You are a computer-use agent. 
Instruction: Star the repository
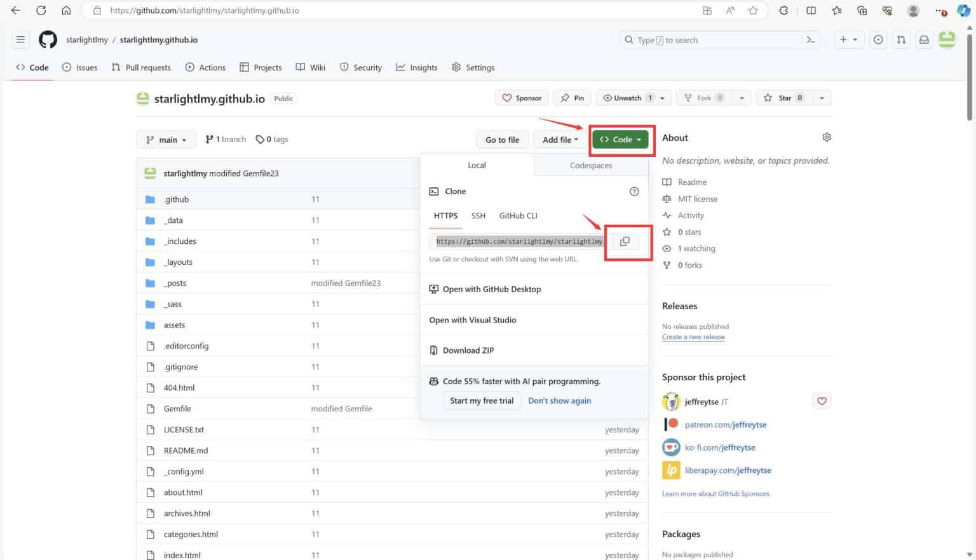784,98
